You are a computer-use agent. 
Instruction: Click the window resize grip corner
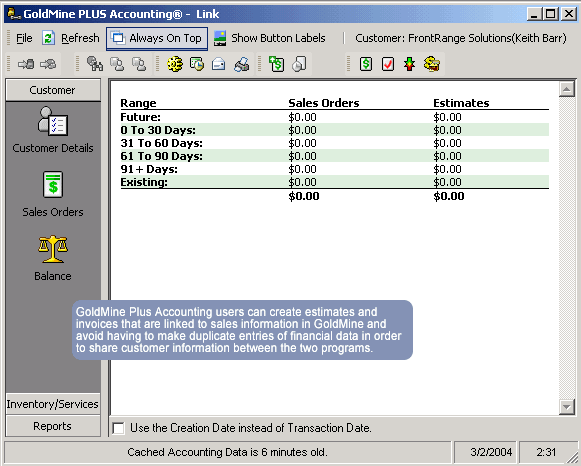(573, 457)
